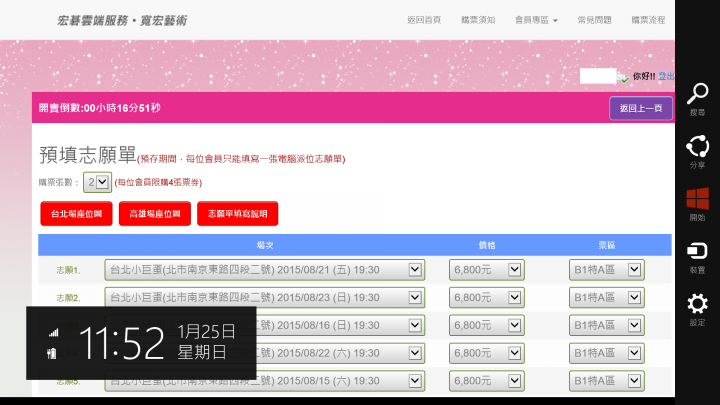This screenshot has width=720, height=405.
Task: Open 常見問題 in top navigation
Action: point(594,20)
